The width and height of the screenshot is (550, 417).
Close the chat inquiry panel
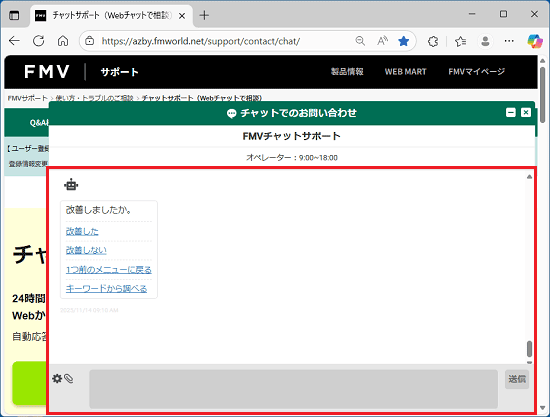point(526,113)
